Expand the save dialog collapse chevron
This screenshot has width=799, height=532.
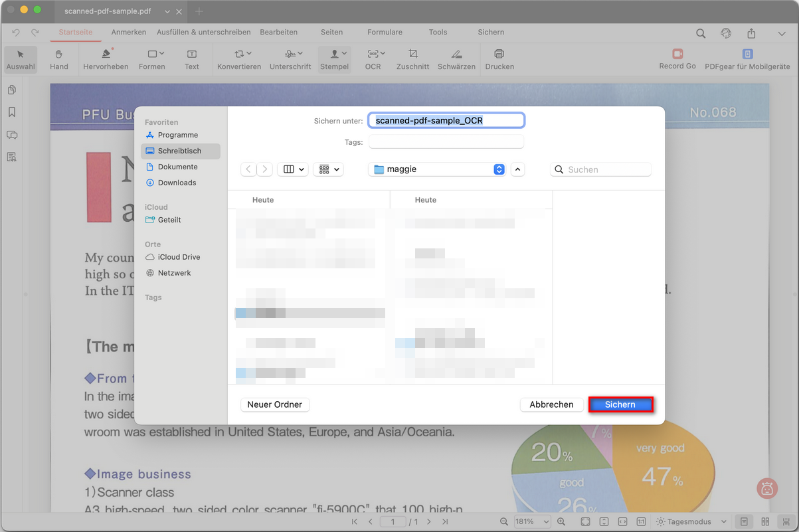(518, 169)
